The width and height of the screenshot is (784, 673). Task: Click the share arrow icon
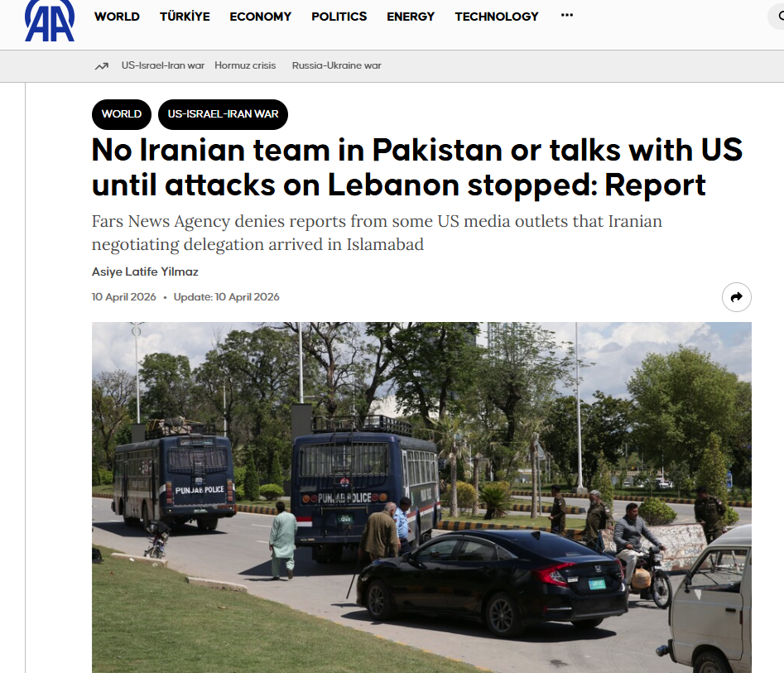(x=736, y=297)
